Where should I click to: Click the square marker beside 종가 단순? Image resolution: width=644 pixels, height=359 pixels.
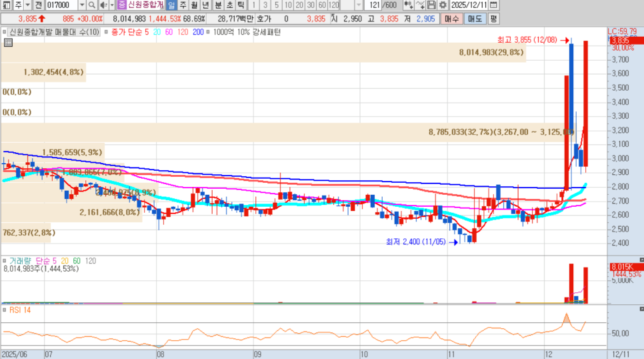[x=107, y=32]
